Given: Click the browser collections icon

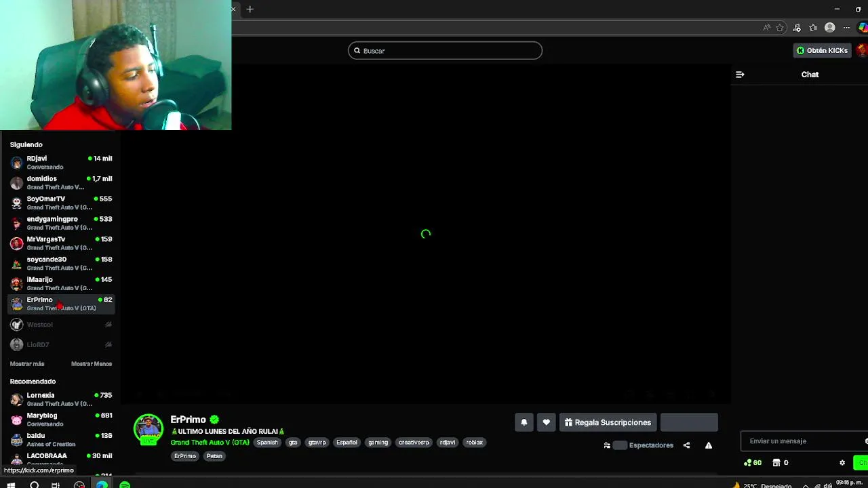Looking at the screenshot, I should click(813, 28).
